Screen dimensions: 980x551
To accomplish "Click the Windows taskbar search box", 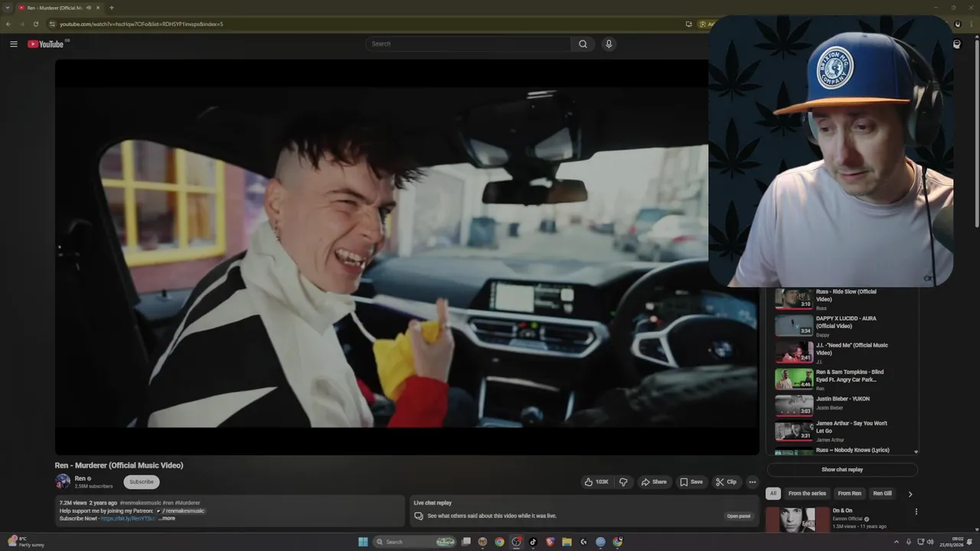I will click(414, 542).
